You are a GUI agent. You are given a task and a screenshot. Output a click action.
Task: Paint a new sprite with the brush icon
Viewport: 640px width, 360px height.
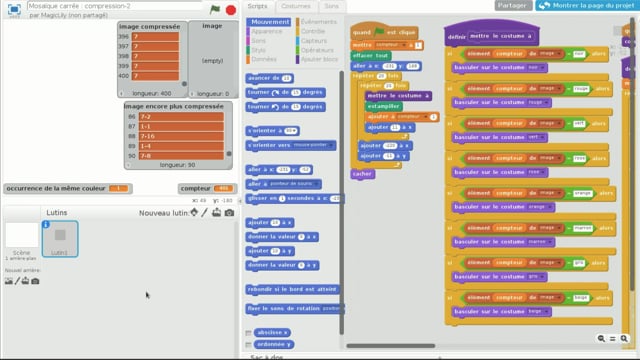204,212
